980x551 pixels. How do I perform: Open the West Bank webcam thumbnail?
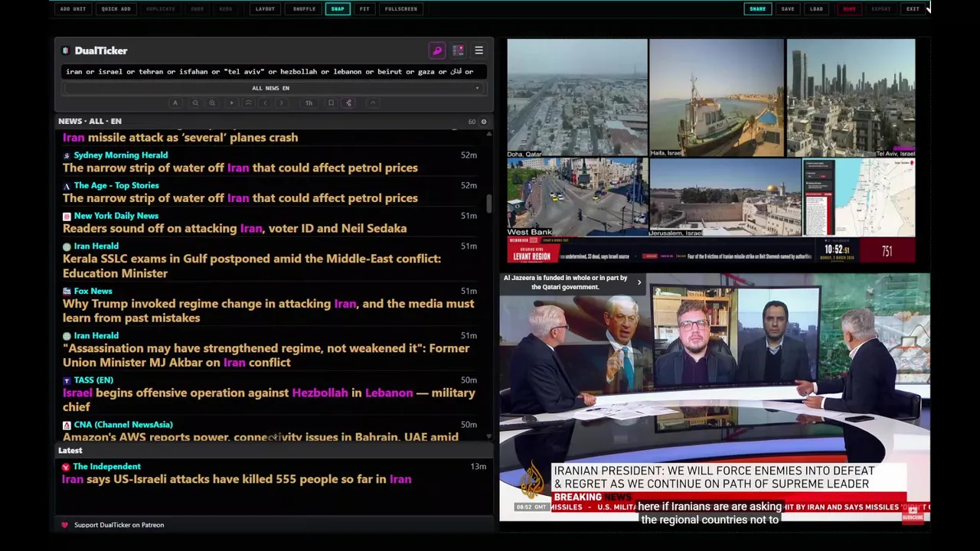pos(577,197)
